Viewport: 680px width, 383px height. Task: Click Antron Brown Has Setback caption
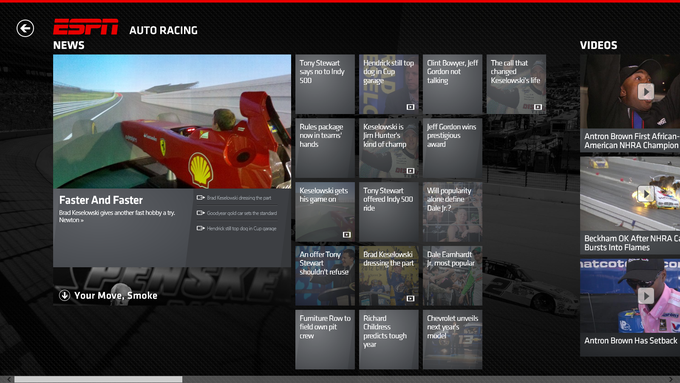(x=631, y=340)
